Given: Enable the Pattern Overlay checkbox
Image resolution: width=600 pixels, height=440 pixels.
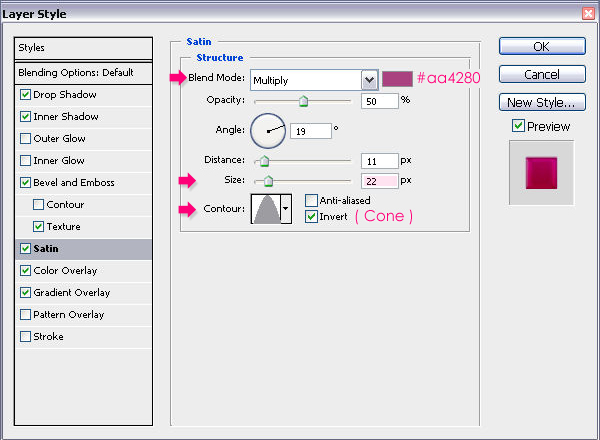Looking at the screenshot, I should click(x=25, y=315).
